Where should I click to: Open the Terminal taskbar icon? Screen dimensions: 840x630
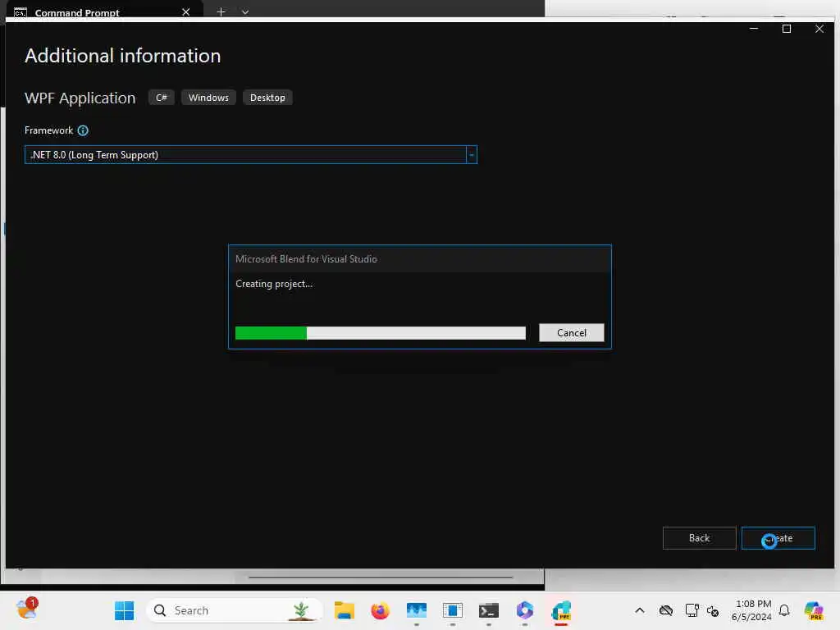tap(489, 610)
